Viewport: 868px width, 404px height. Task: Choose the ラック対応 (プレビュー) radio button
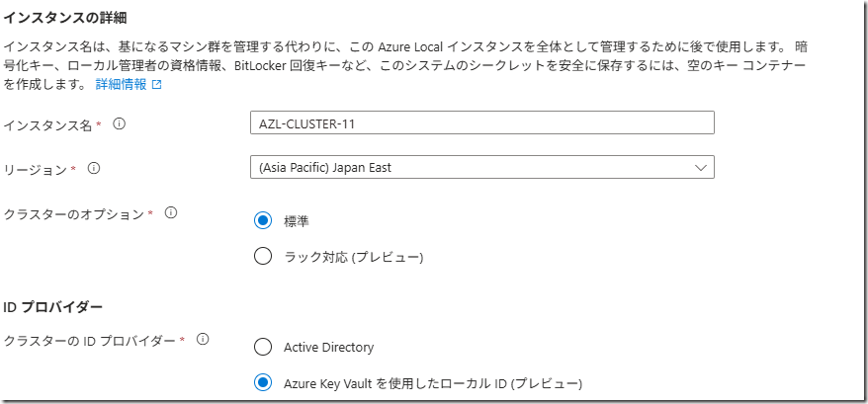263,257
